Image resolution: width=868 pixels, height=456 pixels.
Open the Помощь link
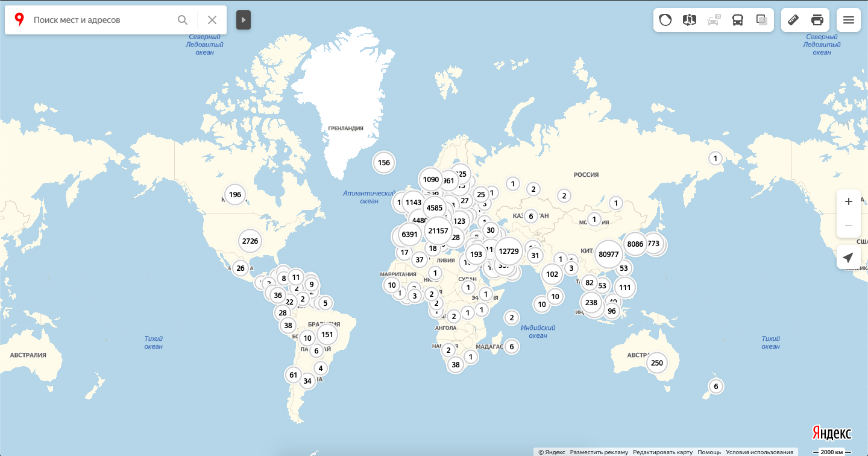pos(709,452)
